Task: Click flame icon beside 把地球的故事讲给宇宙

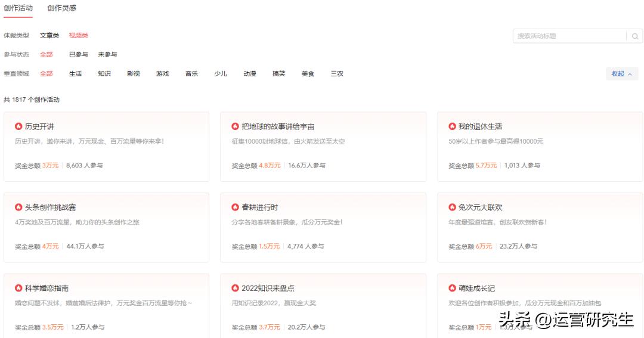Action: (235, 126)
